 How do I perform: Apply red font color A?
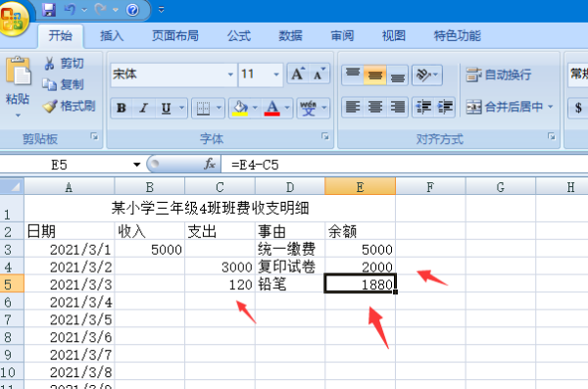(271, 109)
